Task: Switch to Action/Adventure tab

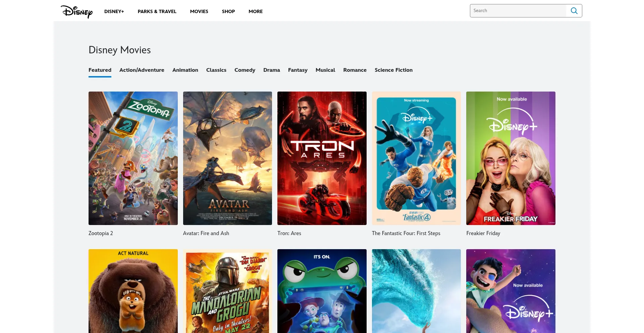Action: tap(142, 70)
